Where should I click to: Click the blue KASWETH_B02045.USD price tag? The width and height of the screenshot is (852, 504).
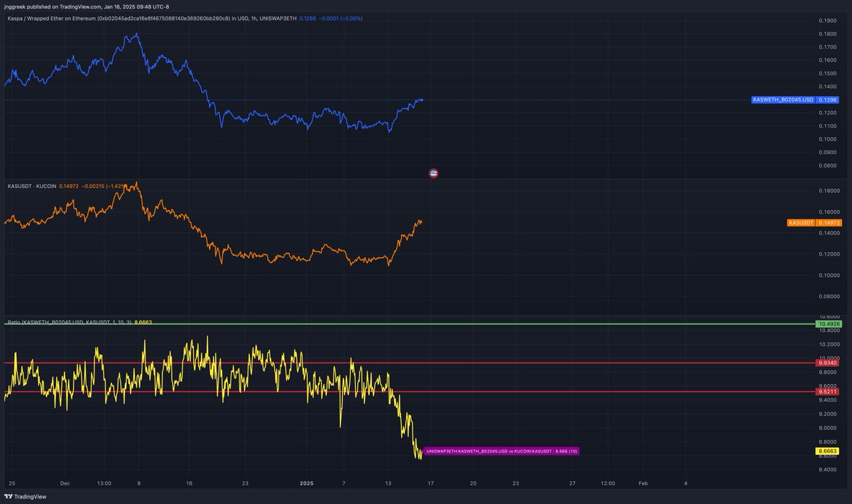coord(784,100)
